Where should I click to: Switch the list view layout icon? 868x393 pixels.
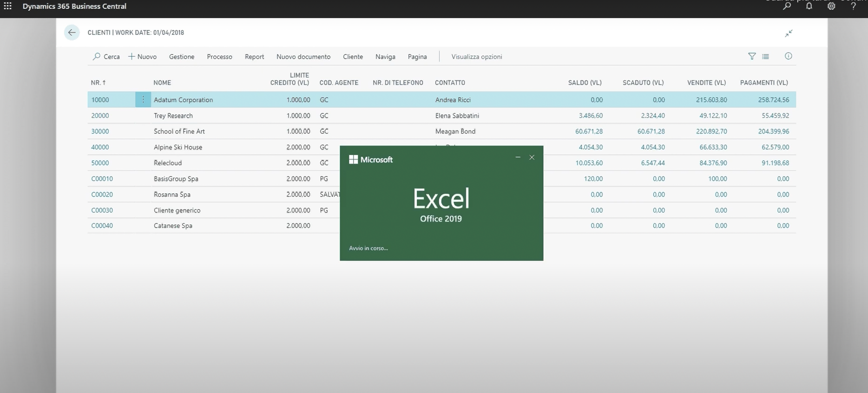766,56
